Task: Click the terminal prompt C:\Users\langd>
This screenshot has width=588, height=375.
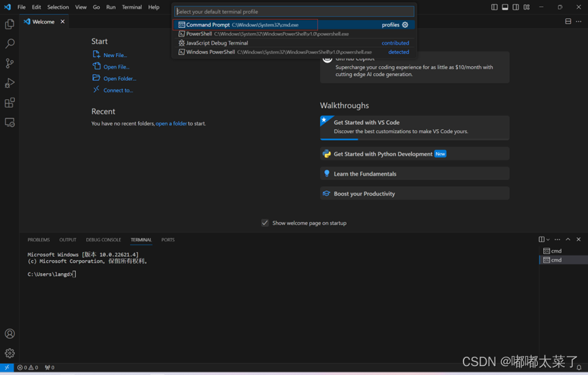Action: 50,274
